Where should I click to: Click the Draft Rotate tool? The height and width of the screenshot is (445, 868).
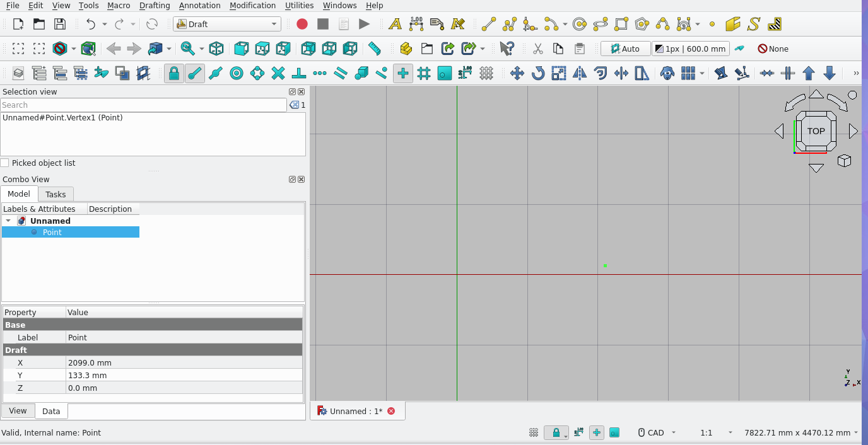click(538, 73)
